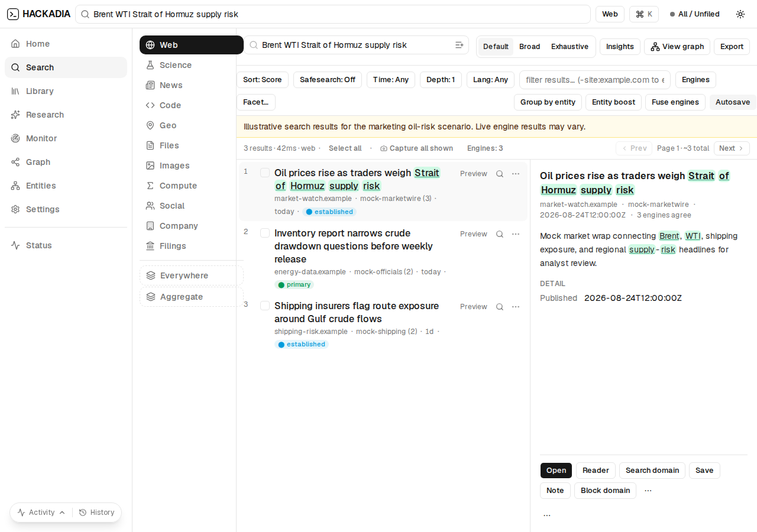Open Graph in the sidebar
Viewport: 757px width, 532px height.
66,162
